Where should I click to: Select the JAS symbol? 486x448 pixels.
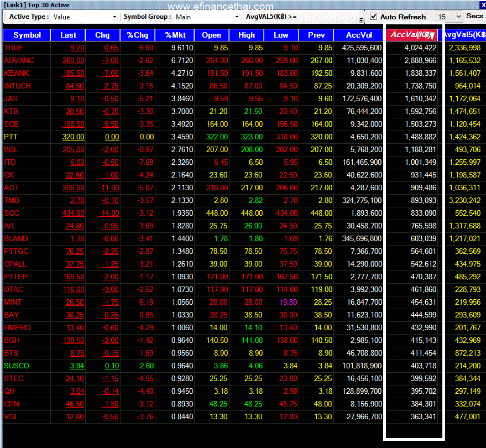[11, 98]
